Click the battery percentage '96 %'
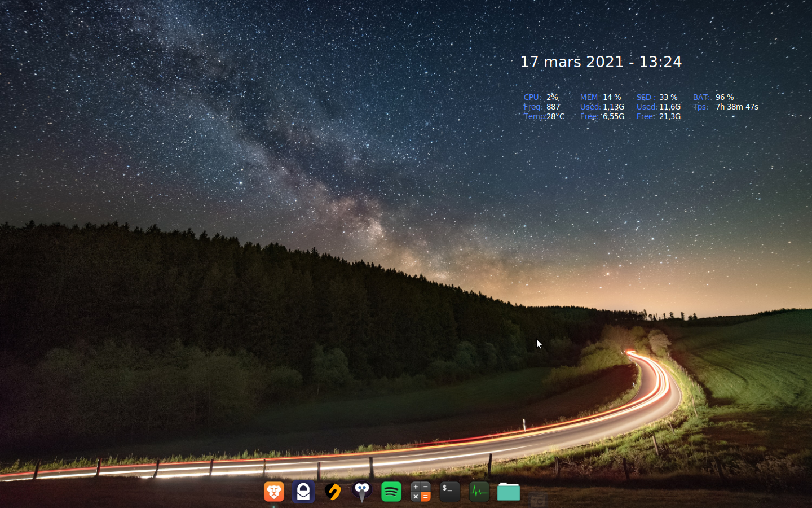Viewport: 812px width, 508px height. [x=725, y=97]
